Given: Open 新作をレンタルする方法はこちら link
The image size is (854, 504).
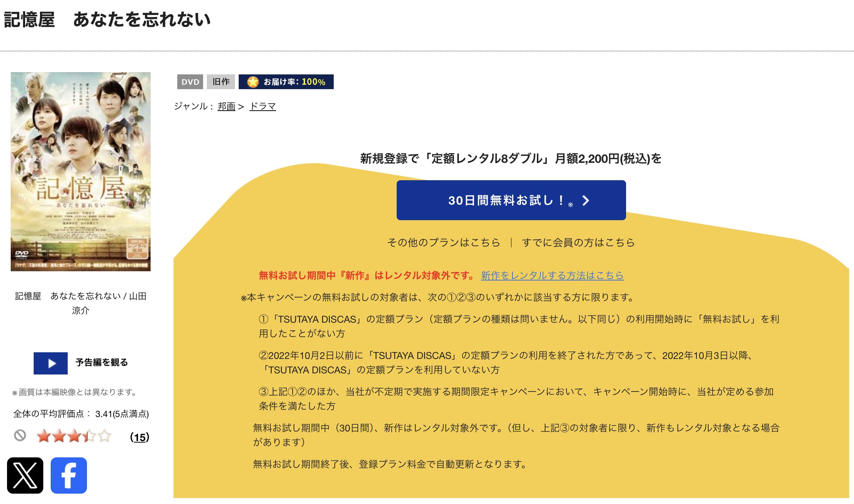Looking at the screenshot, I should (552, 275).
